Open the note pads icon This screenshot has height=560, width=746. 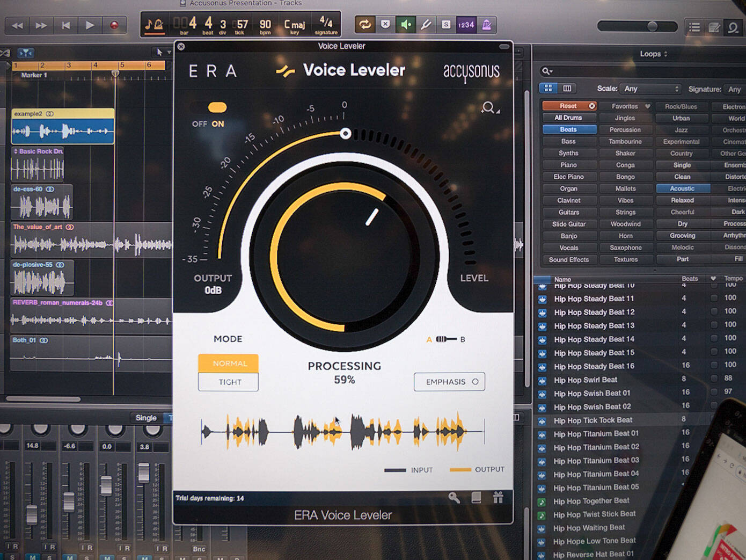click(714, 27)
